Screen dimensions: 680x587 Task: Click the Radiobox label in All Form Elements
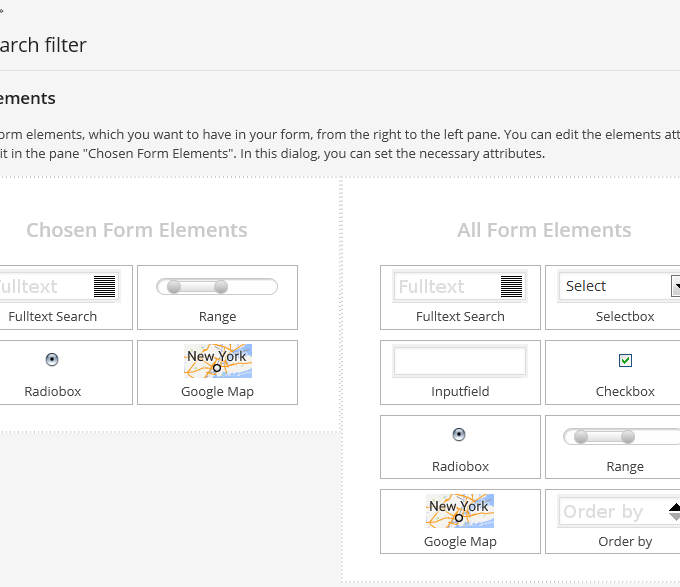click(460, 466)
